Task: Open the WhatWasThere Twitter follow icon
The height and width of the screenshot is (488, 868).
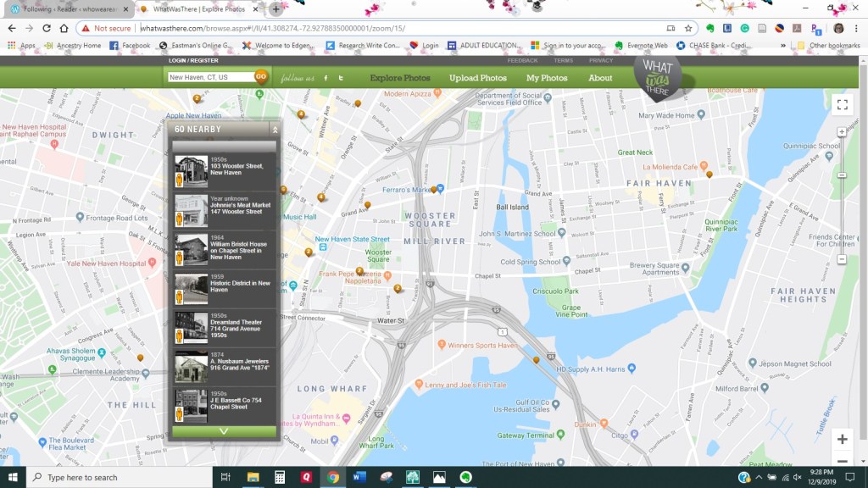Action: (x=341, y=78)
